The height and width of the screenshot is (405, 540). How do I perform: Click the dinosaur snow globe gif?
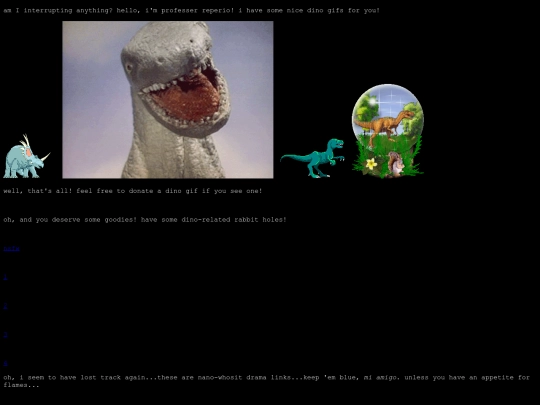click(388, 131)
